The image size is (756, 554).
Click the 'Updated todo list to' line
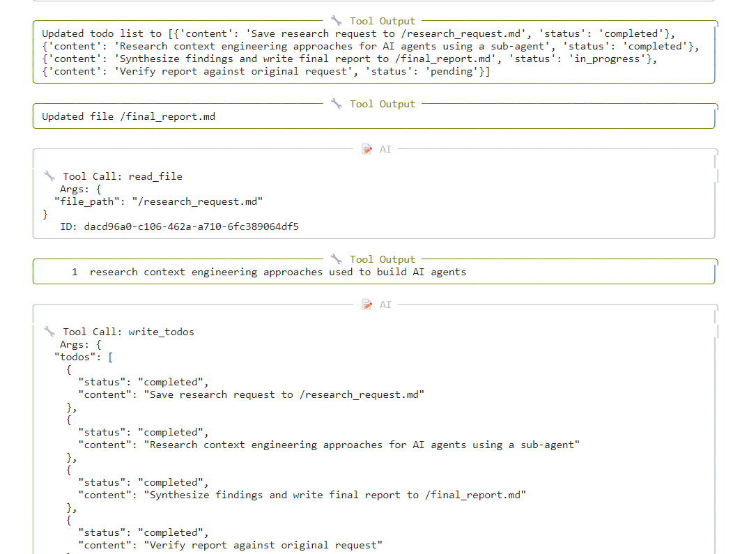358,33
